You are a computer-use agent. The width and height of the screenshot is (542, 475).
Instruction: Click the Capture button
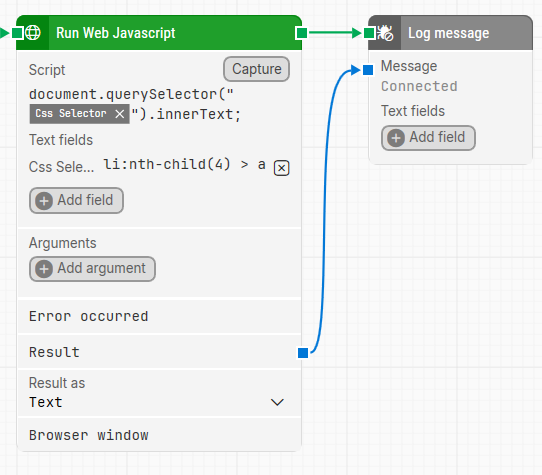[256, 69]
